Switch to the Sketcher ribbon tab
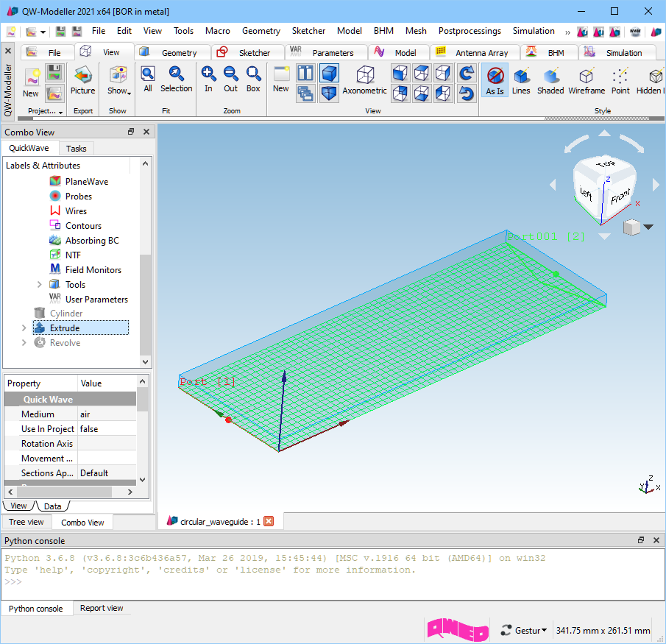666x644 pixels. [248, 53]
